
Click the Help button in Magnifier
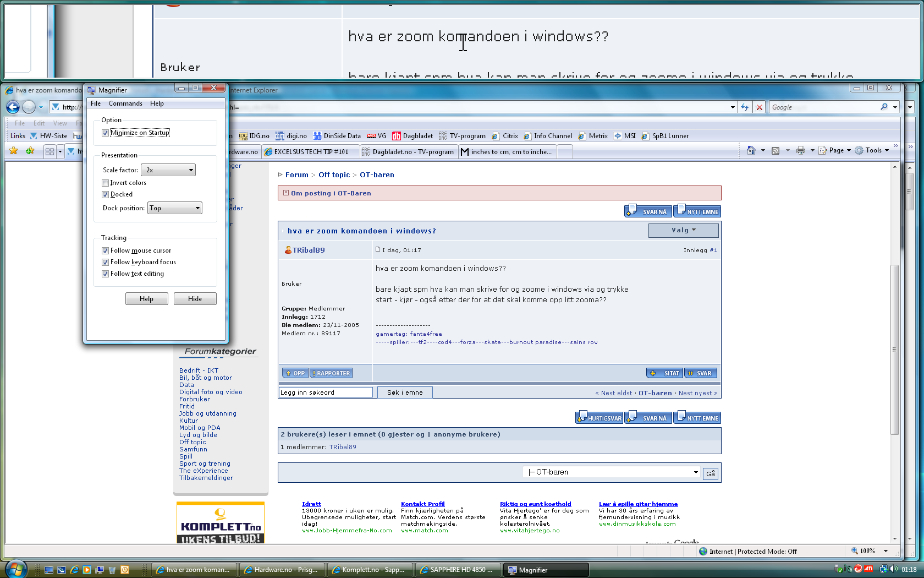147,299
